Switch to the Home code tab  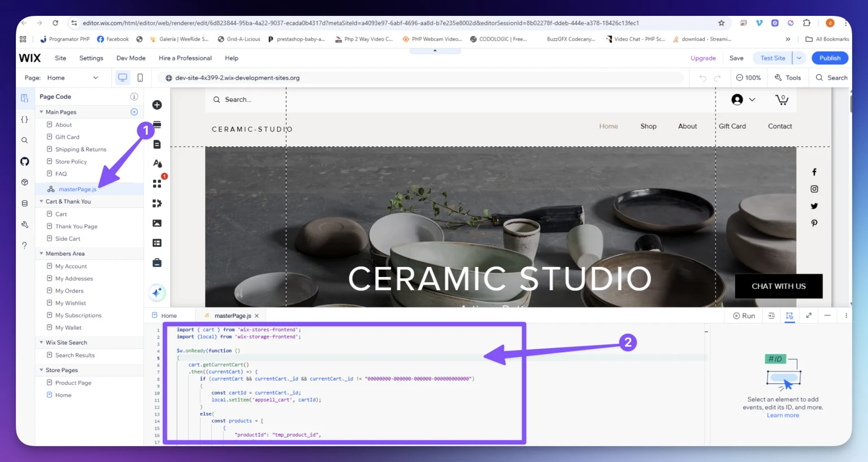[168, 316]
